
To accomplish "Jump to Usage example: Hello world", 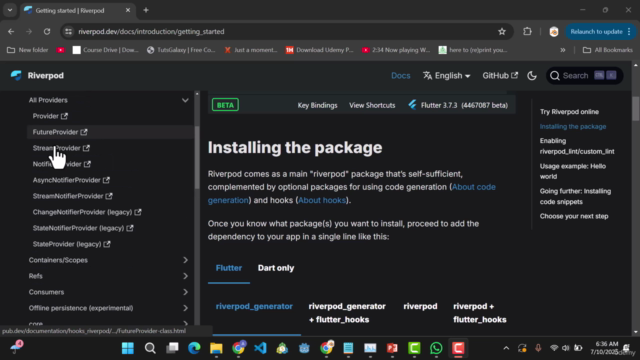I will tap(573, 171).
